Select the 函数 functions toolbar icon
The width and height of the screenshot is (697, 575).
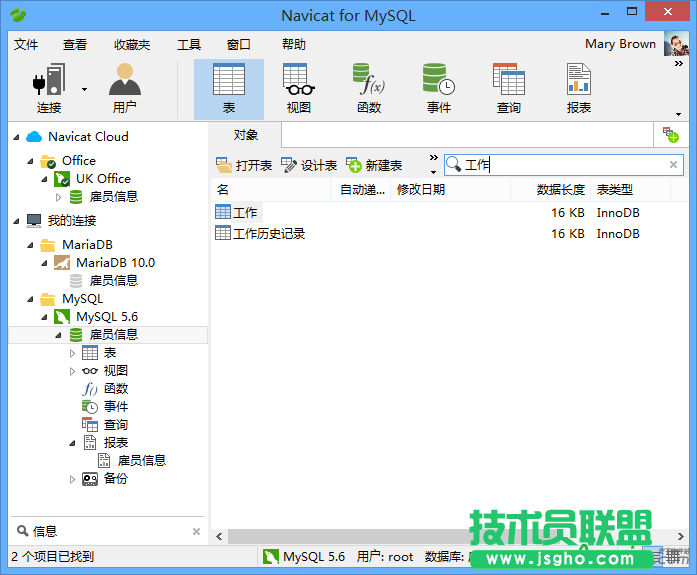click(x=369, y=89)
